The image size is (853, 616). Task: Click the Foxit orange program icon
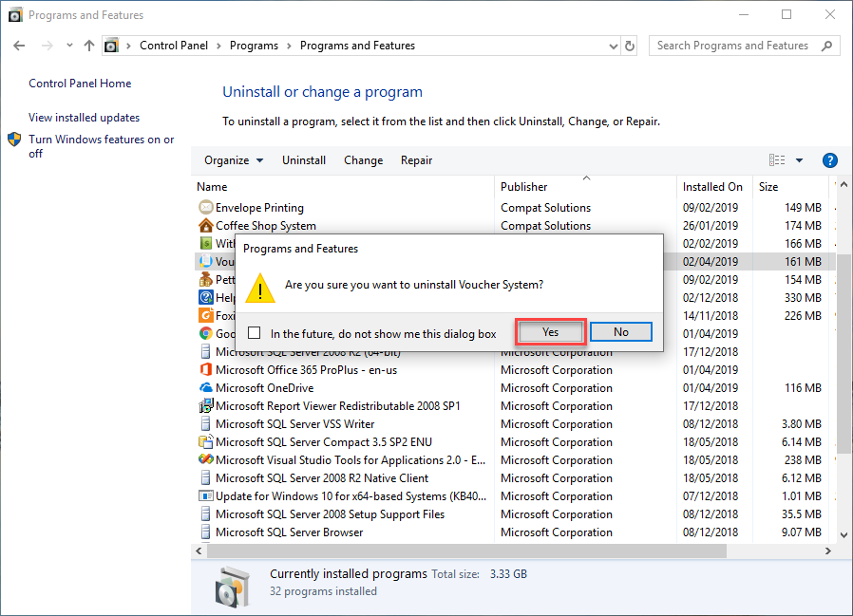click(x=205, y=315)
